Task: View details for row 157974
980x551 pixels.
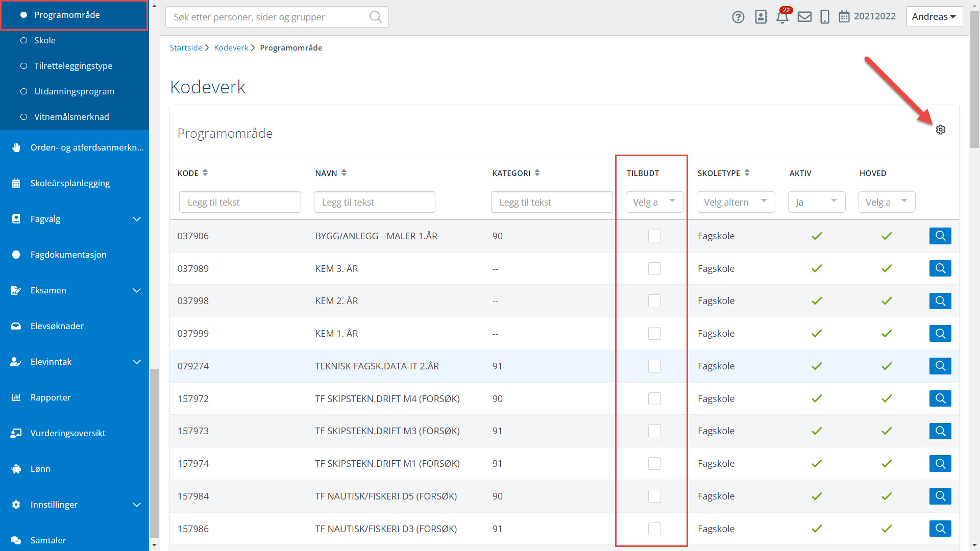Action: coord(940,464)
